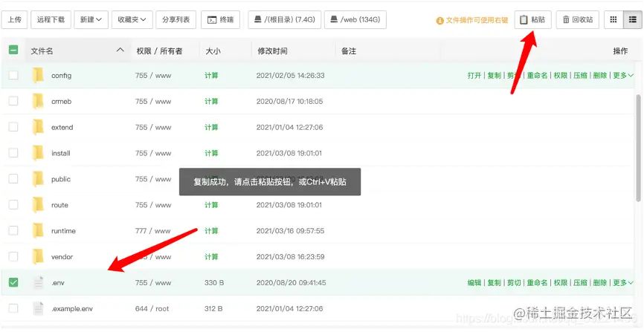The image size is (644, 332).
Task: Check the crmeb folder checkbox
Action: click(x=13, y=101)
